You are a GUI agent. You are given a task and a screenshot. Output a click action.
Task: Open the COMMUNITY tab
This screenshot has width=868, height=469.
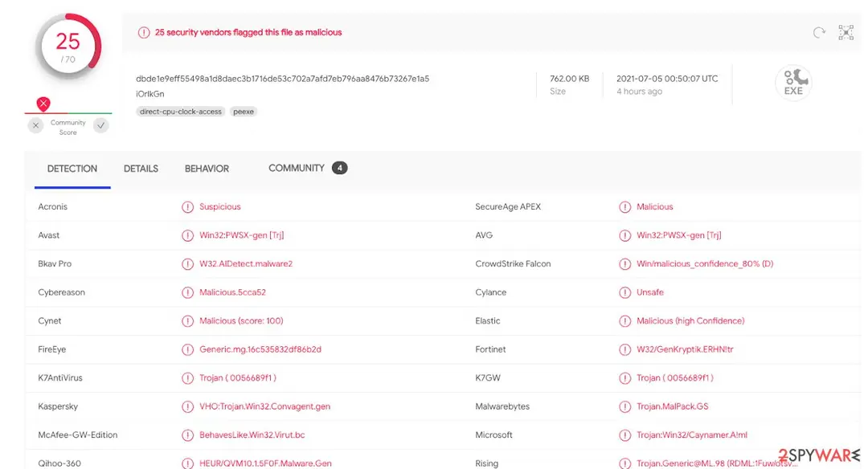click(x=296, y=168)
